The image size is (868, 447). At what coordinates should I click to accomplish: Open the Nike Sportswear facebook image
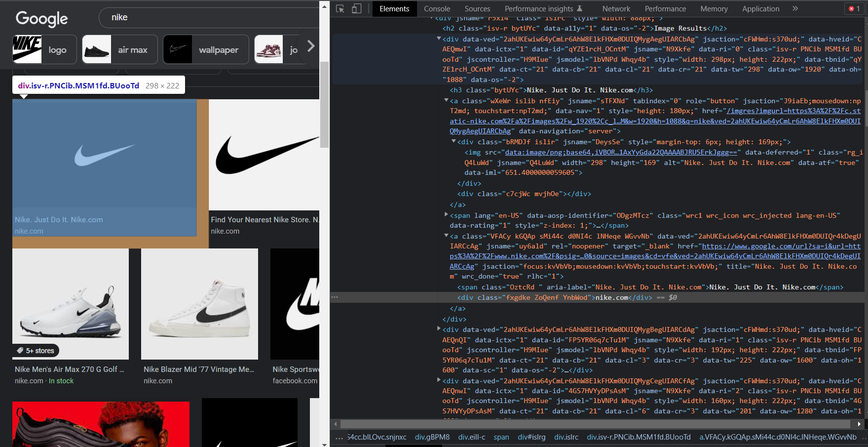[x=295, y=304]
